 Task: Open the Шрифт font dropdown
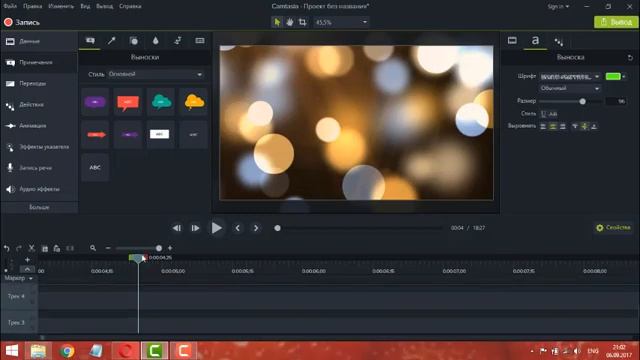click(570, 76)
